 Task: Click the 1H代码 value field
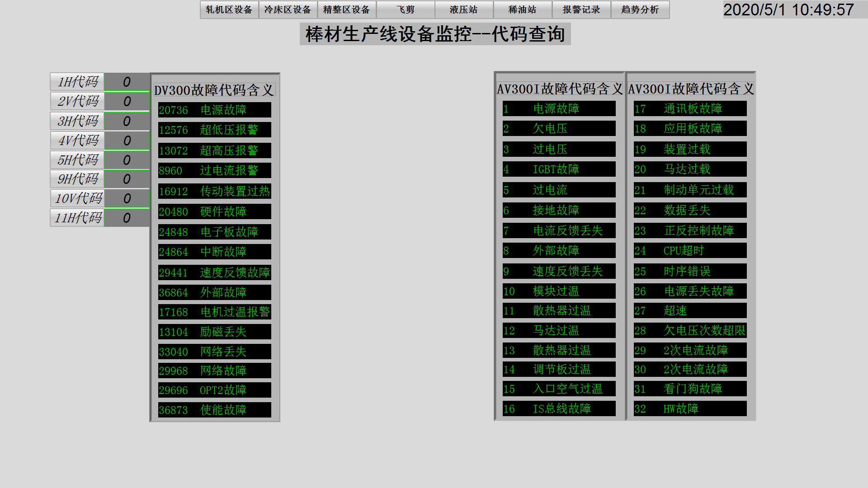coord(127,82)
